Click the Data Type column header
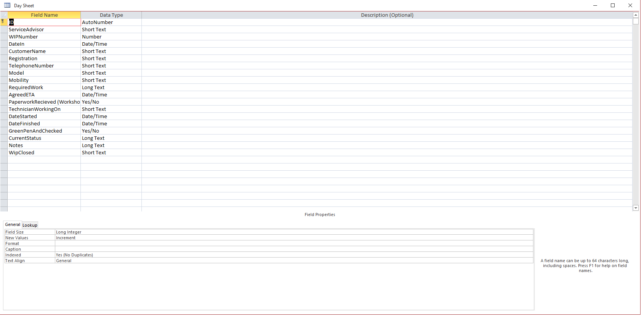The image size is (644, 317). pos(111,15)
